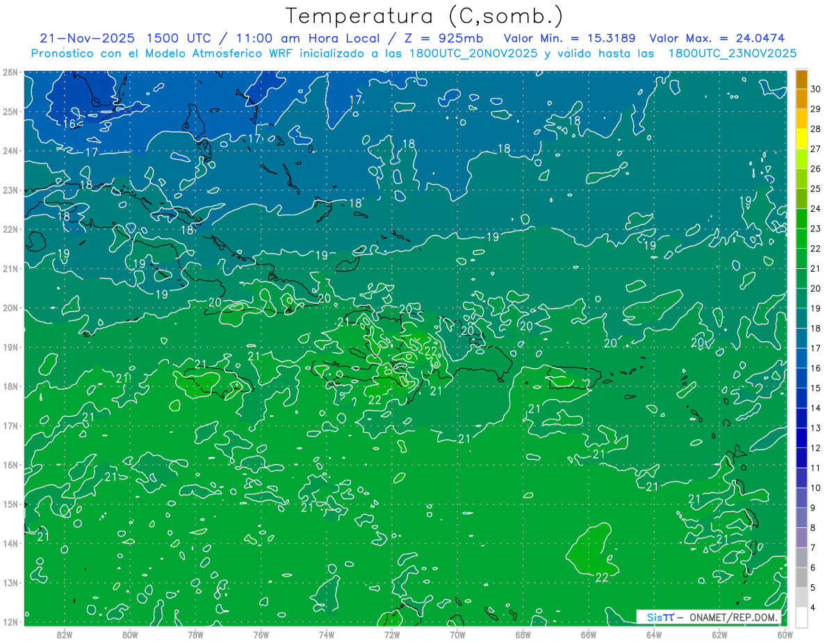Click the title "Temperatura (C,somb.)"
Image resolution: width=834 pixels, height=644 pixels.
coord(424,16)
